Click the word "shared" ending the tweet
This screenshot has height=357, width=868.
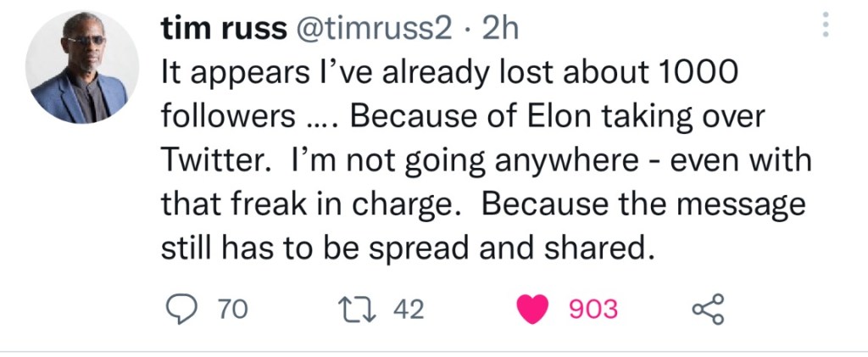[x=601, y=248]
